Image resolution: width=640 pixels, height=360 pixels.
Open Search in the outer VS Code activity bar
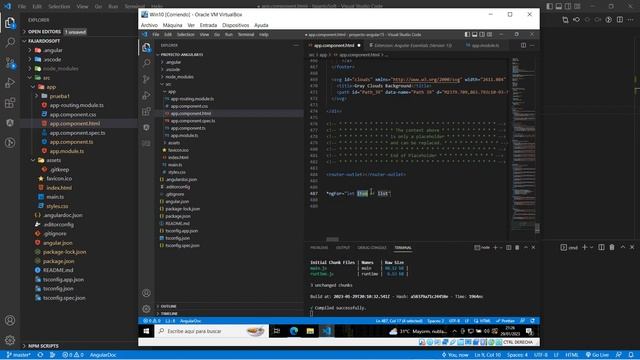(x=10, y=42)
